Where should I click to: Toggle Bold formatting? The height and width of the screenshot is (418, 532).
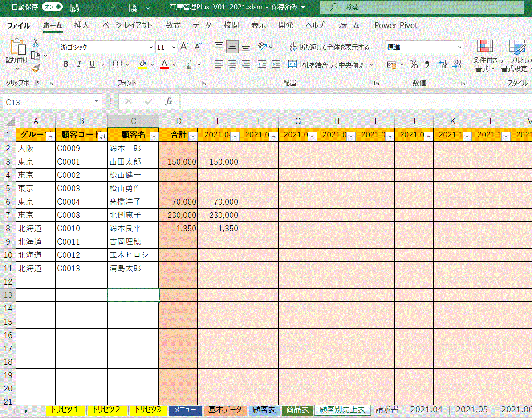click(x=66, y=64)
